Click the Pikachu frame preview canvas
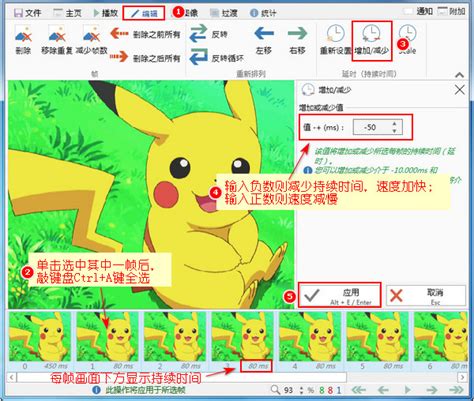Viewport: 474px width, 401px height. pos(151,194)
